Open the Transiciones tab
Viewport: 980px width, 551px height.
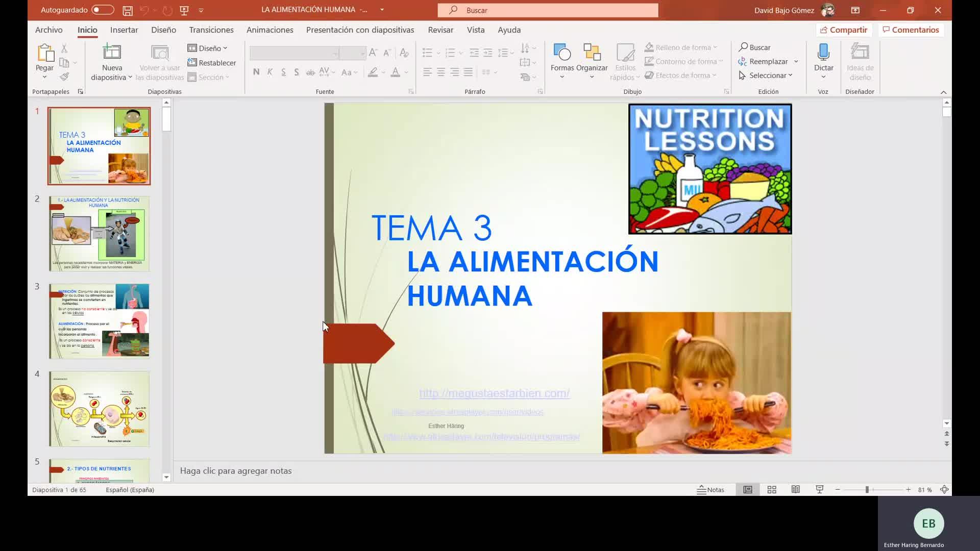pyautogui.click(x=211, y=30)
